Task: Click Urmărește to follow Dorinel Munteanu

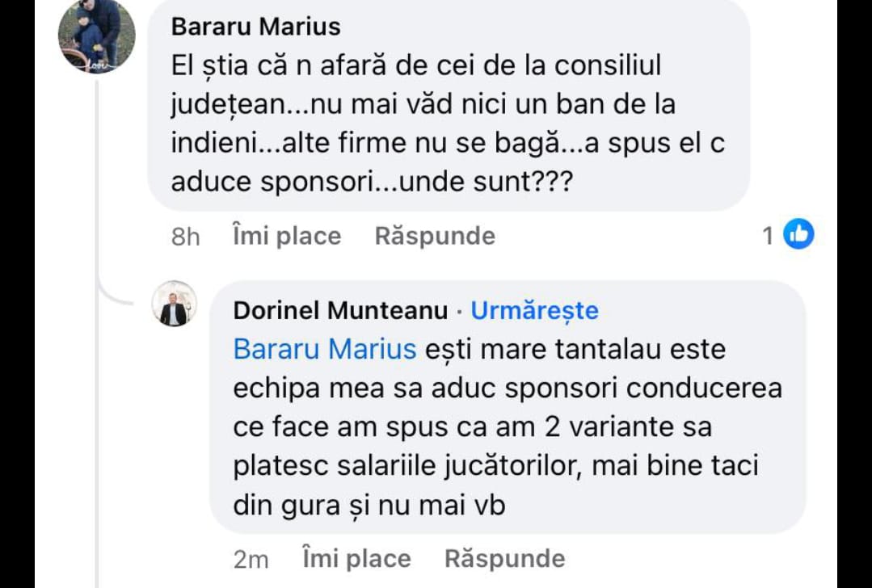Action: pyautogui.click(x=534, y=310)
